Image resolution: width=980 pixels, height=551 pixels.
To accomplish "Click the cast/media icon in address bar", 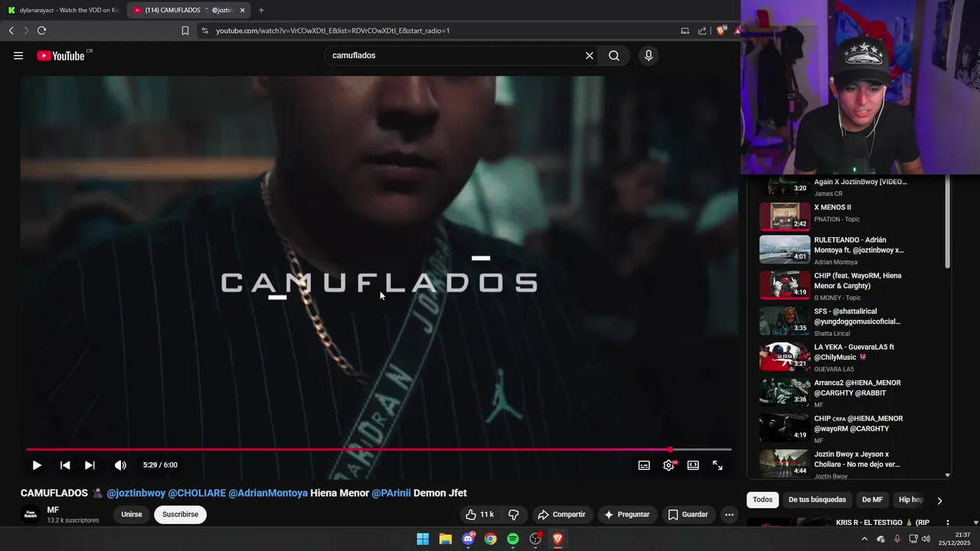I will click(685, 31).
